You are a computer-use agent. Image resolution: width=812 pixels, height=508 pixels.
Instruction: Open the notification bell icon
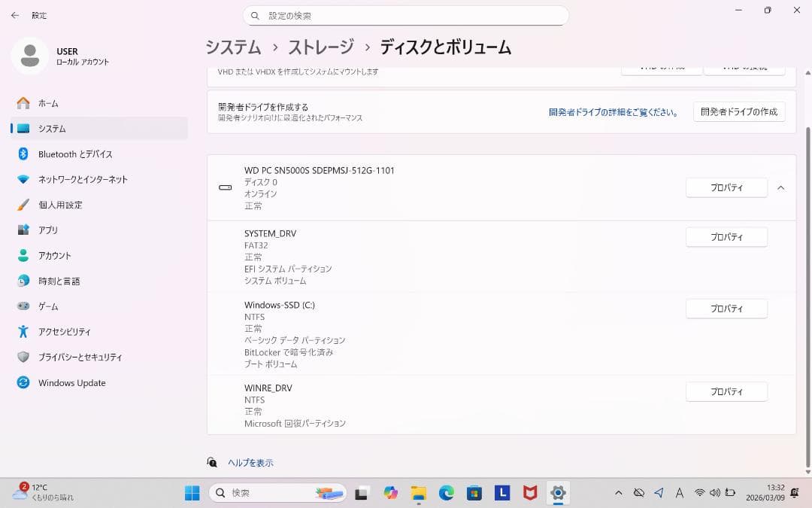click(795, 493)
